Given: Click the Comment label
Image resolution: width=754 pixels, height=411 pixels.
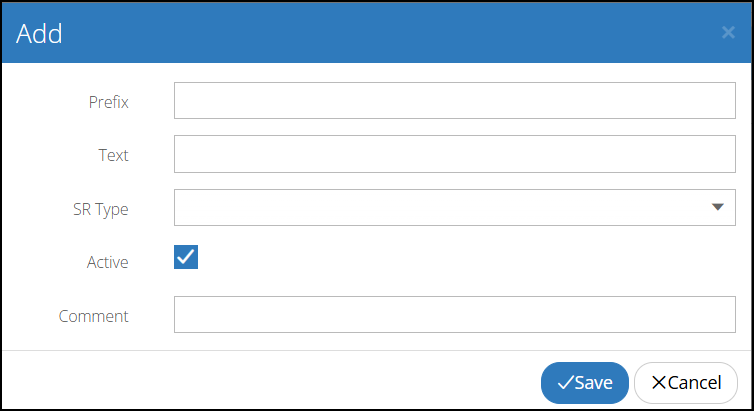Looking at the screenshot, I should [94, 316].
